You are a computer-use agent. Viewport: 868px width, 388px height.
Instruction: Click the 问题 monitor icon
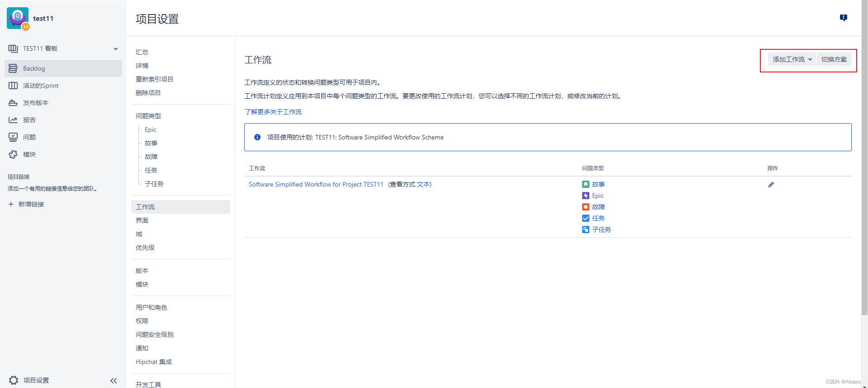tap(13, 137)
